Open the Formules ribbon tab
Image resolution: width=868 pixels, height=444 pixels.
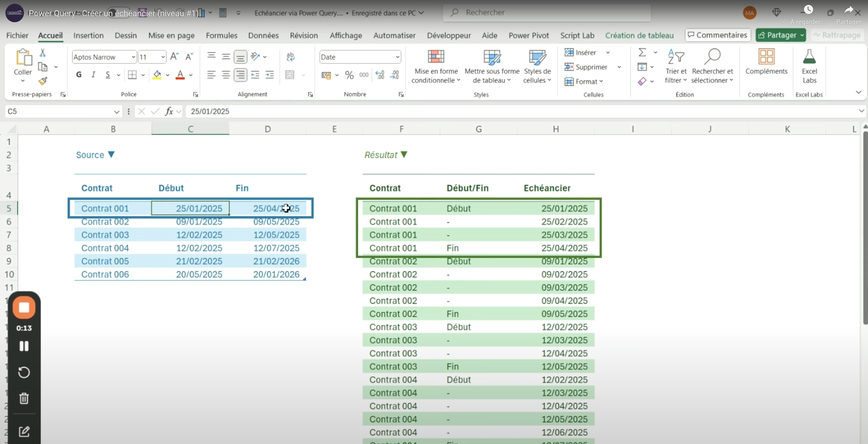pos(221,35)
